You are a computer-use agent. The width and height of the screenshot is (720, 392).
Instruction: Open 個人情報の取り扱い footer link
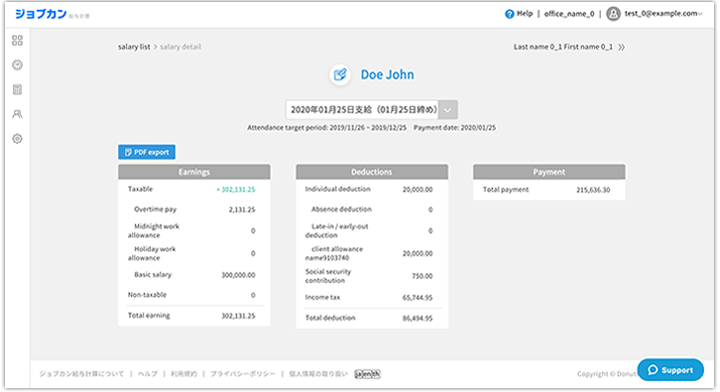pyautogui.click(x=318, y=374)
